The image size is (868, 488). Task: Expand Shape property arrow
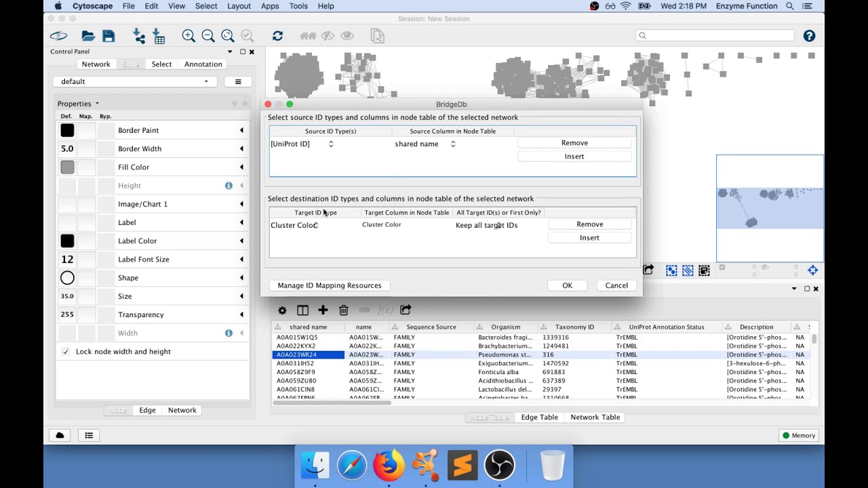tap(241, 278)
